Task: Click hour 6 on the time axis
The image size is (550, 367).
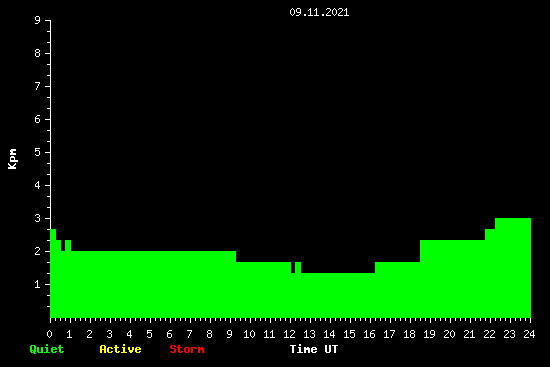Action: click(169, 334)
